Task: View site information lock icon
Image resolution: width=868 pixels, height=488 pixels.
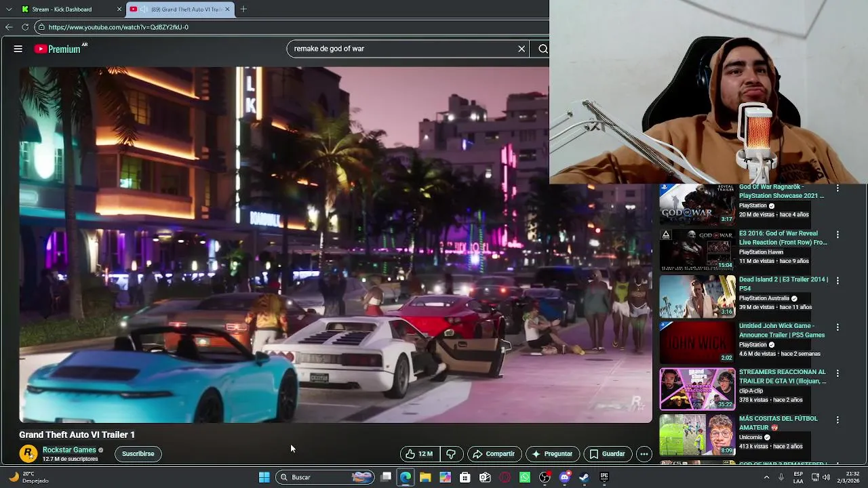Action: point(41,27)
